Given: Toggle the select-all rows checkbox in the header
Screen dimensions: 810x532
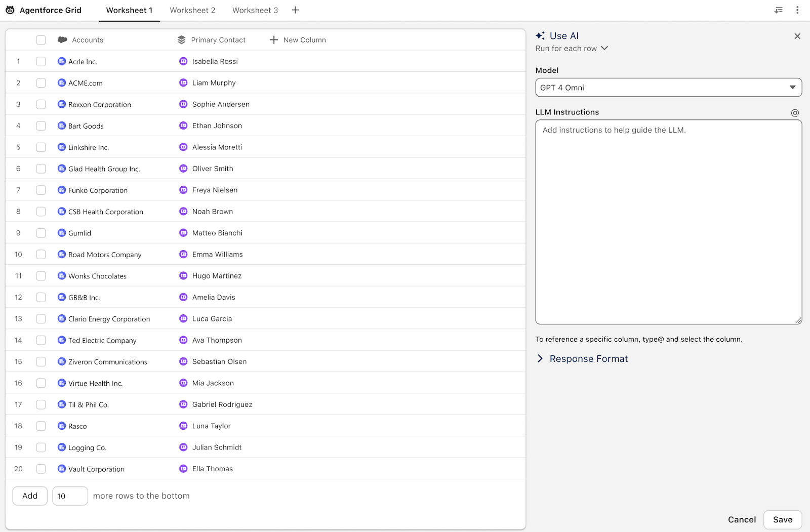Looking at the screenshot, I should point(41,40).
